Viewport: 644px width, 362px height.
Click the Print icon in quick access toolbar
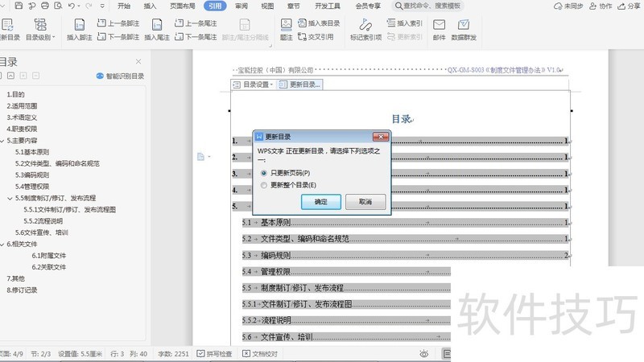pyautogui.click(x=45, y=6)
